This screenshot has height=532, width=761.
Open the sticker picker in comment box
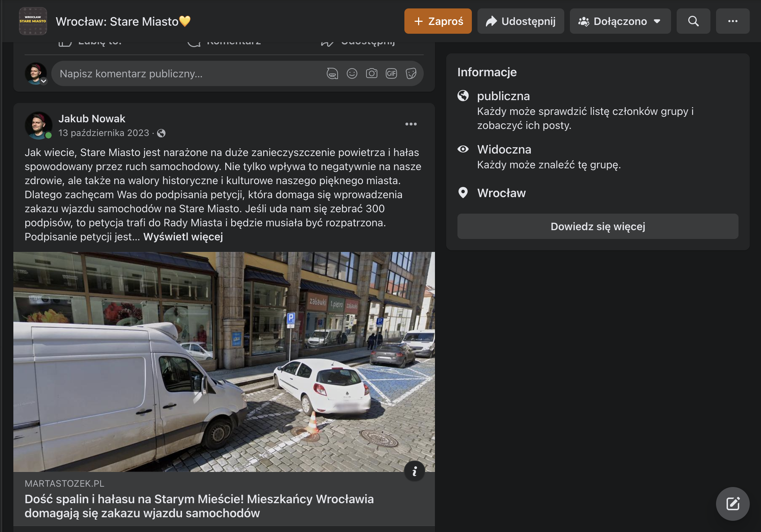(x=411, y=73)
